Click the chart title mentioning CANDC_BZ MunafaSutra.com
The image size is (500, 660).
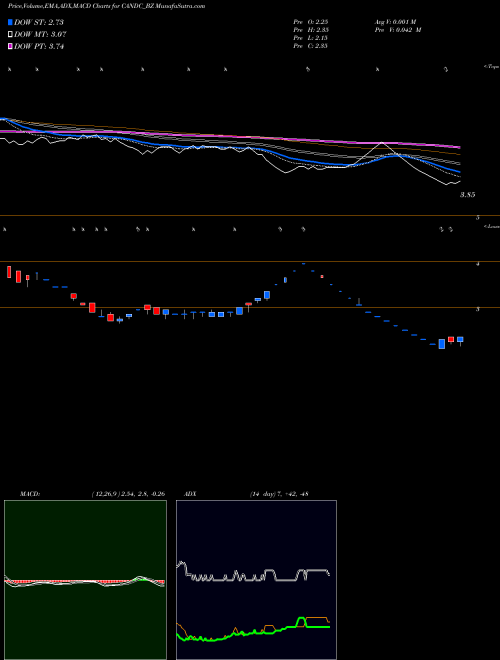pos(106,6)
